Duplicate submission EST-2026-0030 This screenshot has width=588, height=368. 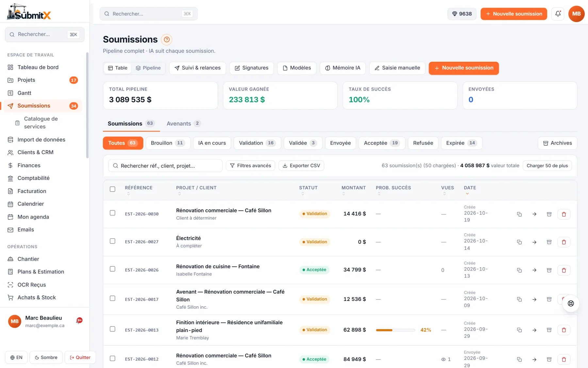(x=519, y=214)
